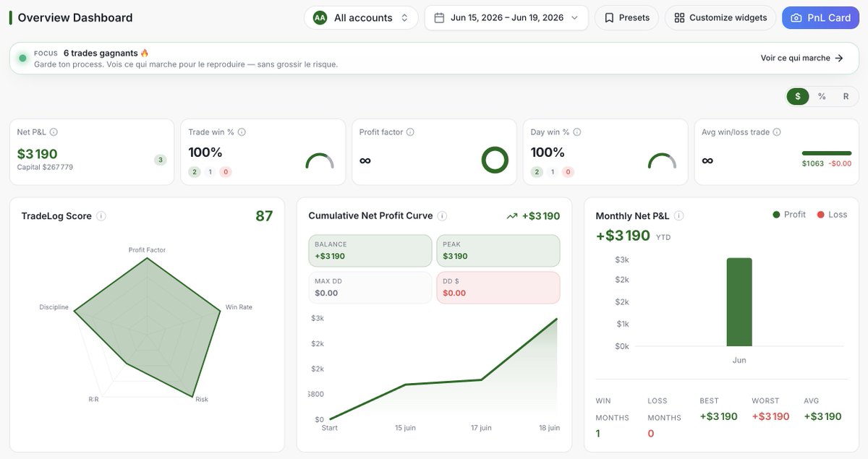
Task: Click the Win Rate radar axis label
Action: tap(239, 307)
